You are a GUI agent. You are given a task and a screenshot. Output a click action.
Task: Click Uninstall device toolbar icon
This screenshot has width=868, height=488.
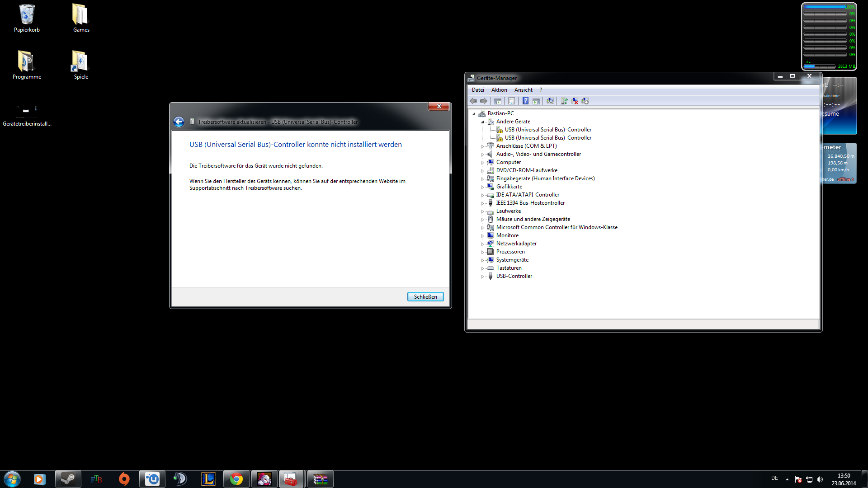[575, 101]
